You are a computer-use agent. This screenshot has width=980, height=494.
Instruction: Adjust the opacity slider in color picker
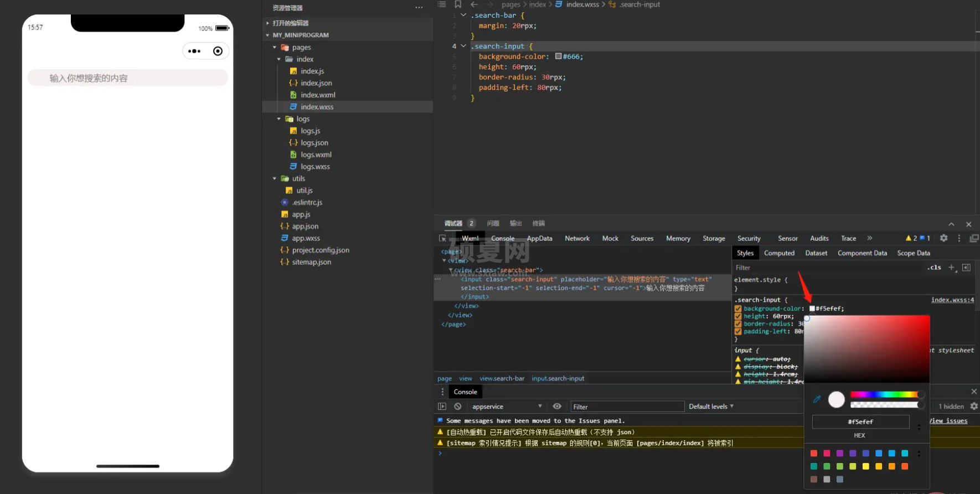886,405
